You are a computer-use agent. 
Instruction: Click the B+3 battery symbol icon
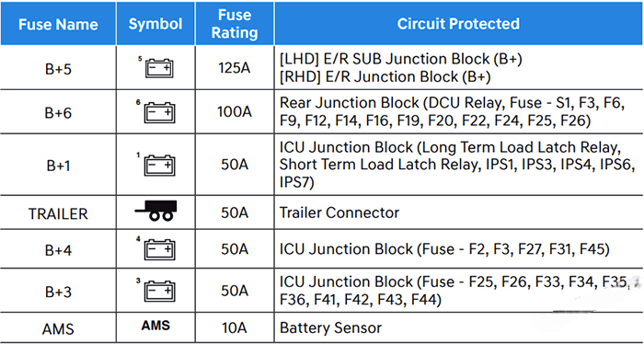[156, 291]
